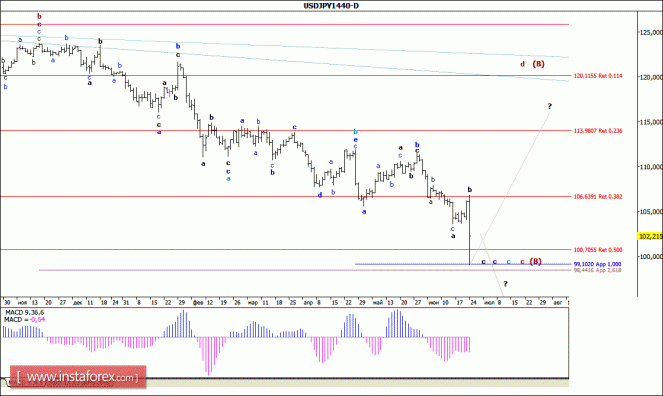Viewport: 663px width, 396px height.
Task: Click the USDJPY1440-D chart title
Action: [x=331, y=5]
